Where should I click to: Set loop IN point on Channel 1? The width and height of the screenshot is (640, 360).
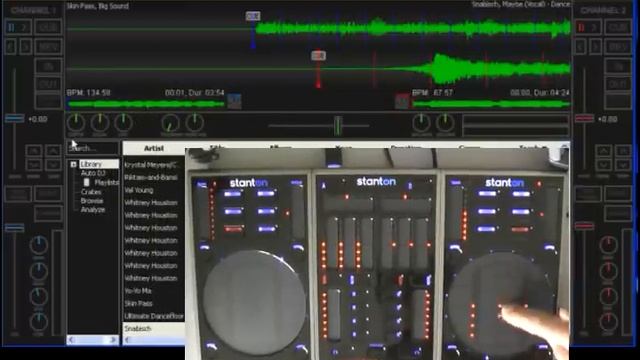click(49, 66)
